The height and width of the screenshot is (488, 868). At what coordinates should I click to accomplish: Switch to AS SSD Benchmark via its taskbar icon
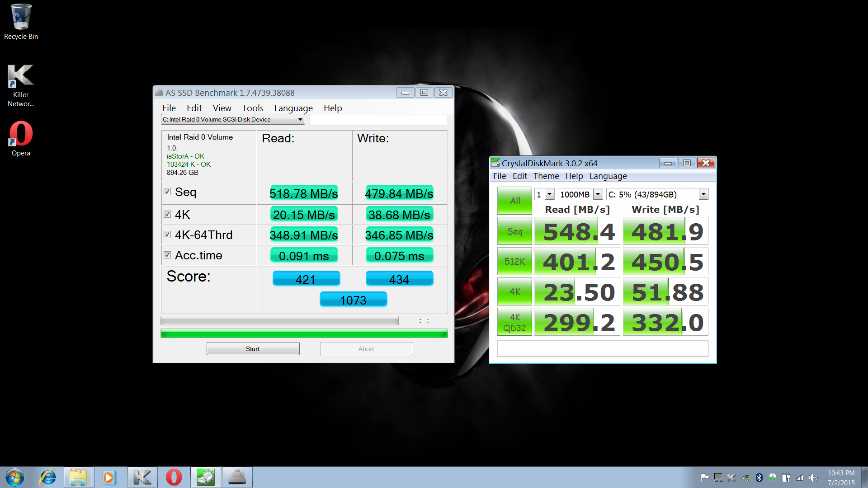point(237,477)
